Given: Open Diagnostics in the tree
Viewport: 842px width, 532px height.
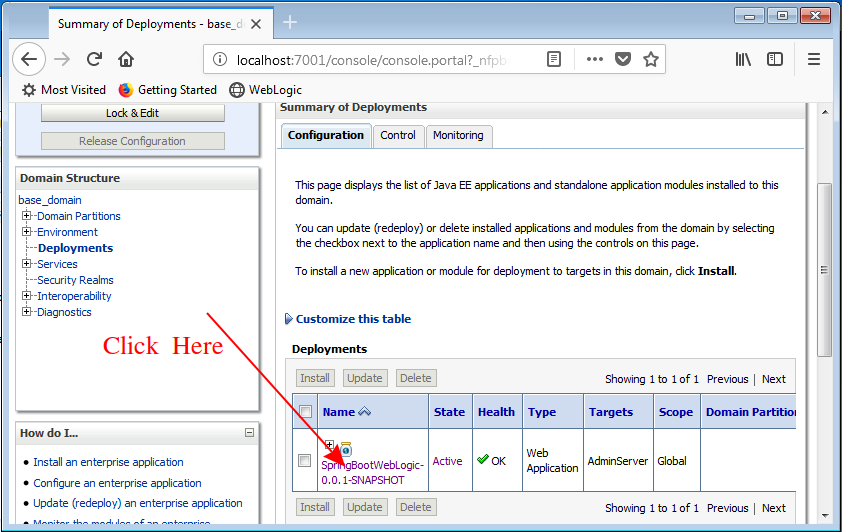Looking at the screenshot, I should click(x=64, y=312).
